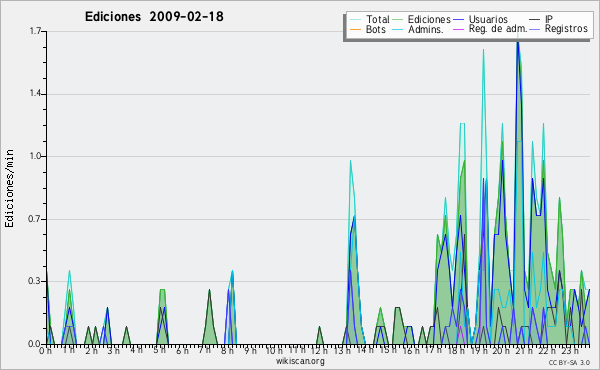Click the magenta line swatch beside 'Reg. de adm.'

(459, 29)
